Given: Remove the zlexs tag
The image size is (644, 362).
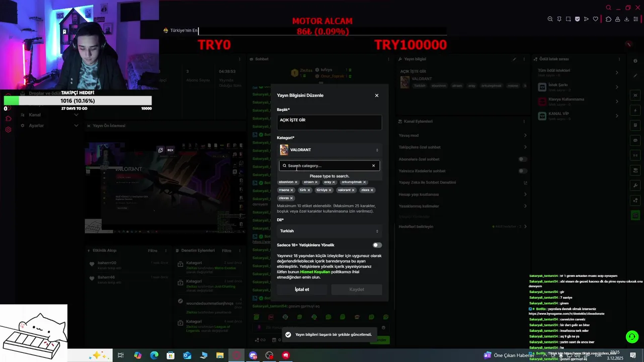Looking at the screenshot, I should point(372,190).
